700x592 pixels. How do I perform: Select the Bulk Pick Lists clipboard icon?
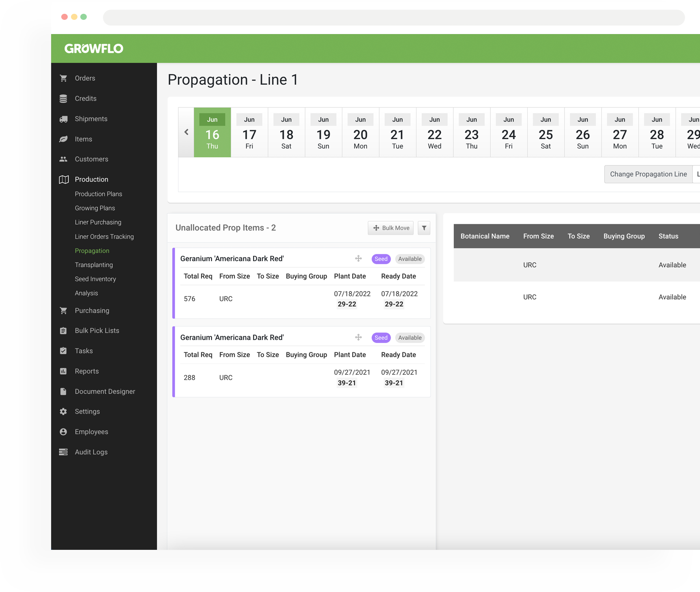click(x=63, y=330)
